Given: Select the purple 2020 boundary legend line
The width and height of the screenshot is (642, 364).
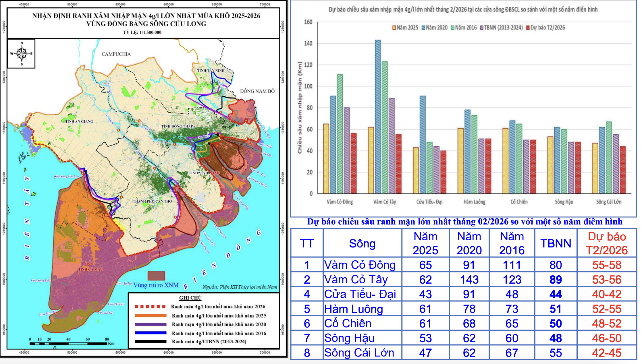Looking at the screenshot, I should tap(150, 324).
